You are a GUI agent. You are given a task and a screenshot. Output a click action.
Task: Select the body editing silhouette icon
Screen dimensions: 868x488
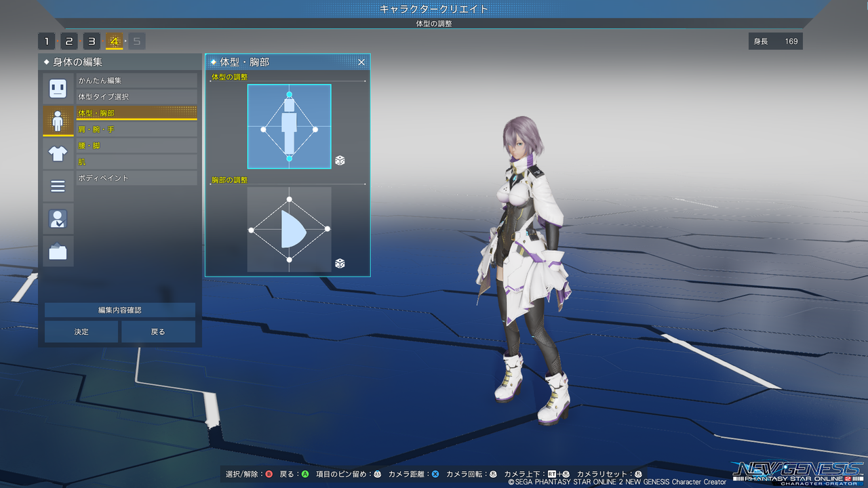[x=58, y=121]
